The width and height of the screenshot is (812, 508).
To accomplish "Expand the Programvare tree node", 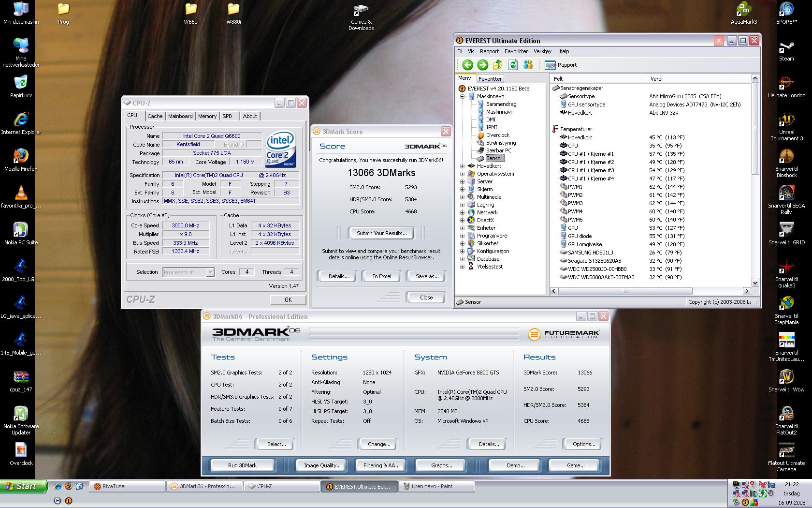I will (x=462, y=236).
